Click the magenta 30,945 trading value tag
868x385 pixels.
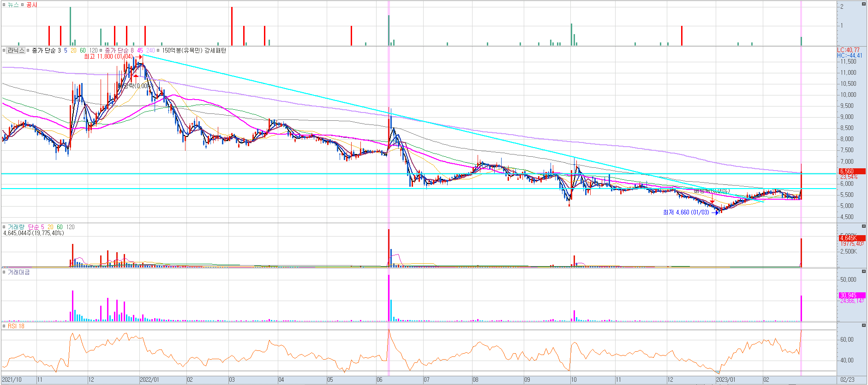pyautogui.click(x=852, y=296)
